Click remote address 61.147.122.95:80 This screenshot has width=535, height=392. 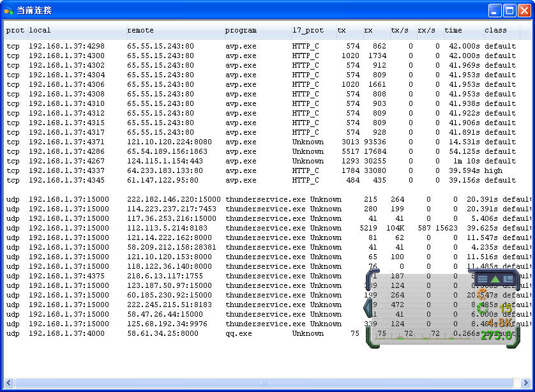click(163, 180)
